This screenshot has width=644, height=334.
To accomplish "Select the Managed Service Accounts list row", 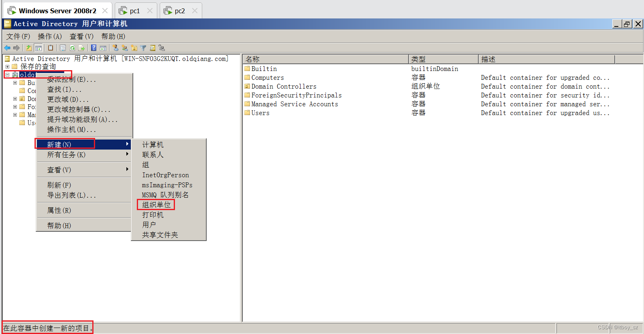I will click(x=429, y=104).
